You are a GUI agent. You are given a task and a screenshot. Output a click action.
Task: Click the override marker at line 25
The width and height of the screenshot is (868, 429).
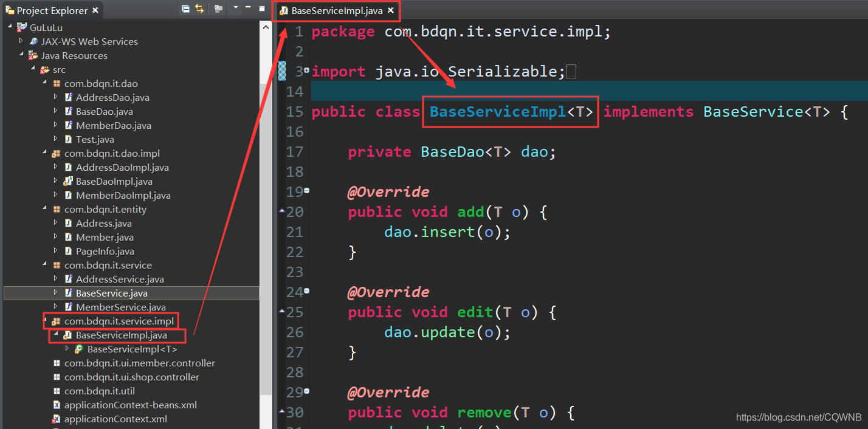(x=281, y=311)
